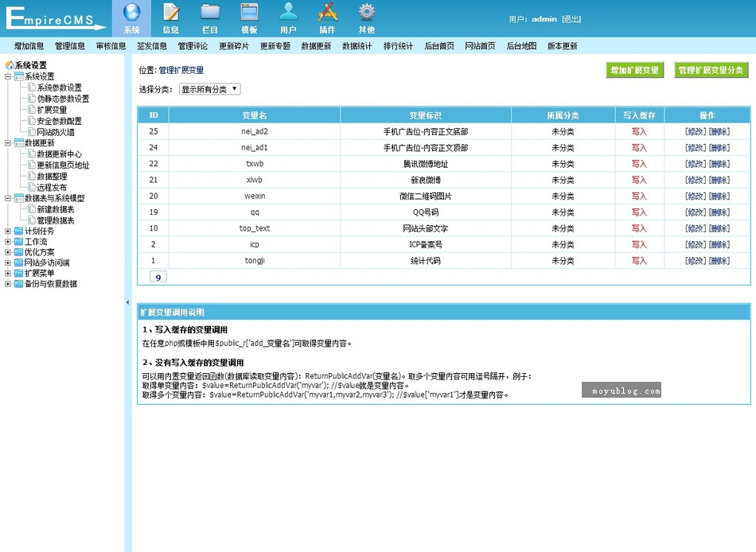The height and width of the screenshot is (552, 756).
Task: Open the 用户 person icon section
Action: [288, 18]
